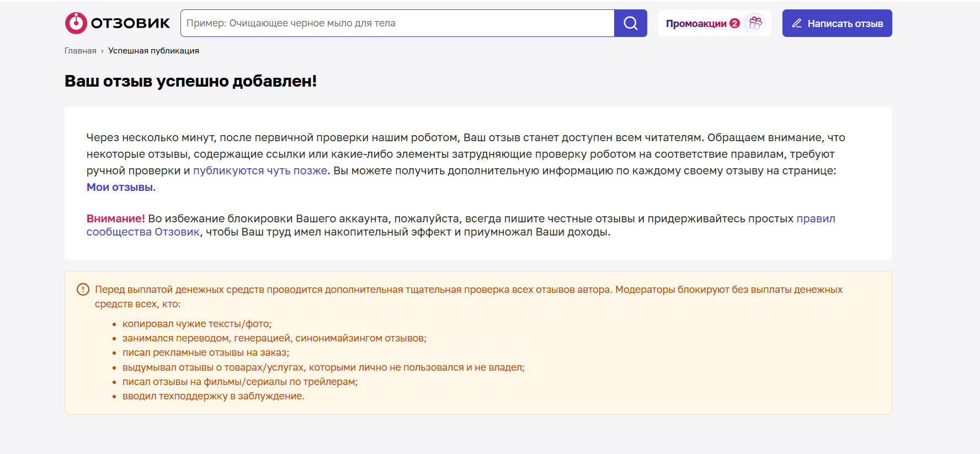Click the Написать отзыв button

pyautogui.click(x=837, y=23)
